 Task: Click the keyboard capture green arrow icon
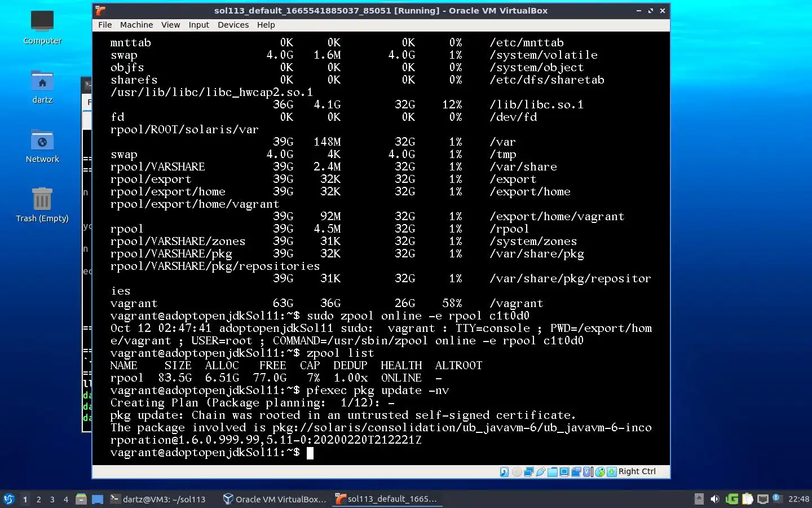tap(612, 472)
